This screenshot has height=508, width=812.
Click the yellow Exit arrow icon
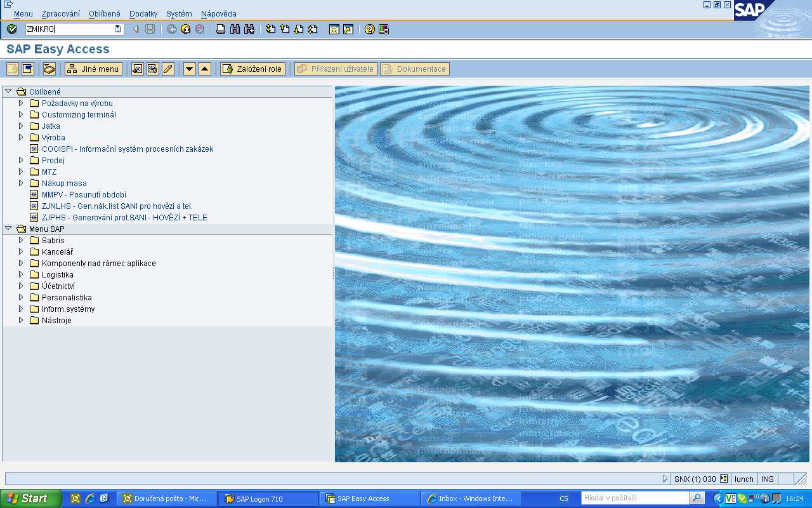(x=186, y=29)
